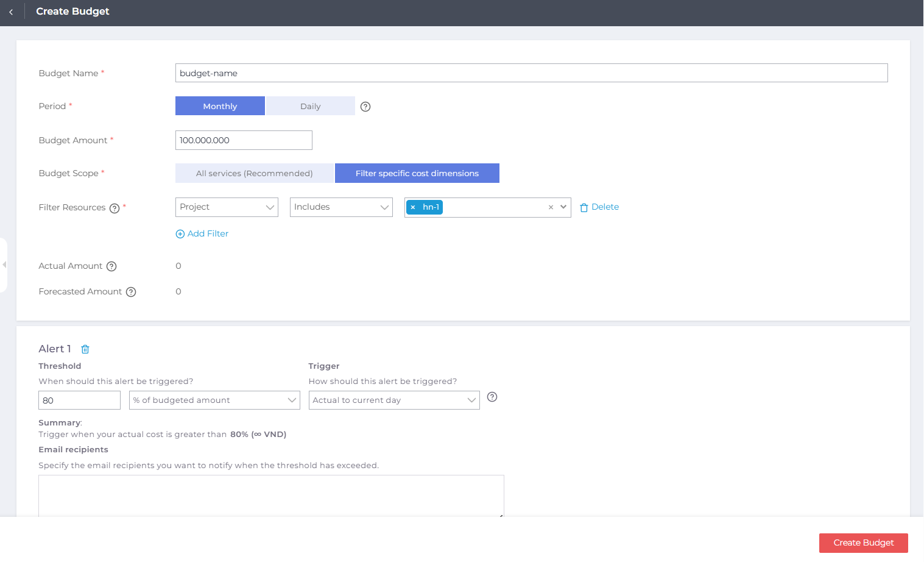Choose Filter specific cost dimensions scope
The image size is (924, 562).
(x=417, y=173)
